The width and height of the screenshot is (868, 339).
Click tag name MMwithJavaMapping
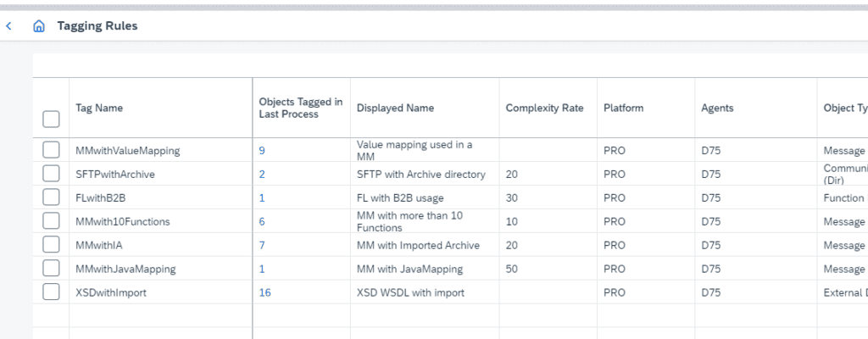coord(125,269)
